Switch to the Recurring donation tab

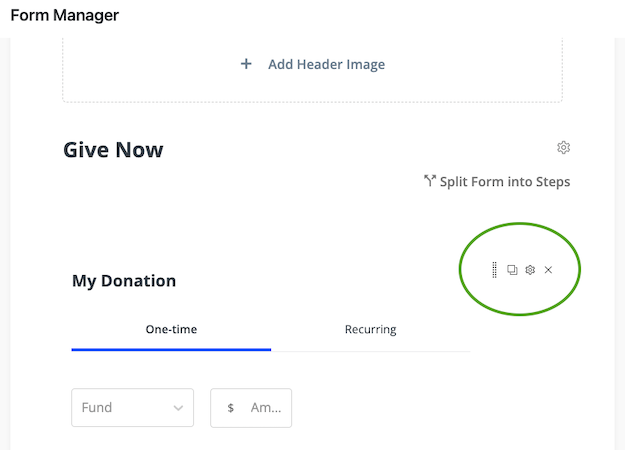point(370,329)
